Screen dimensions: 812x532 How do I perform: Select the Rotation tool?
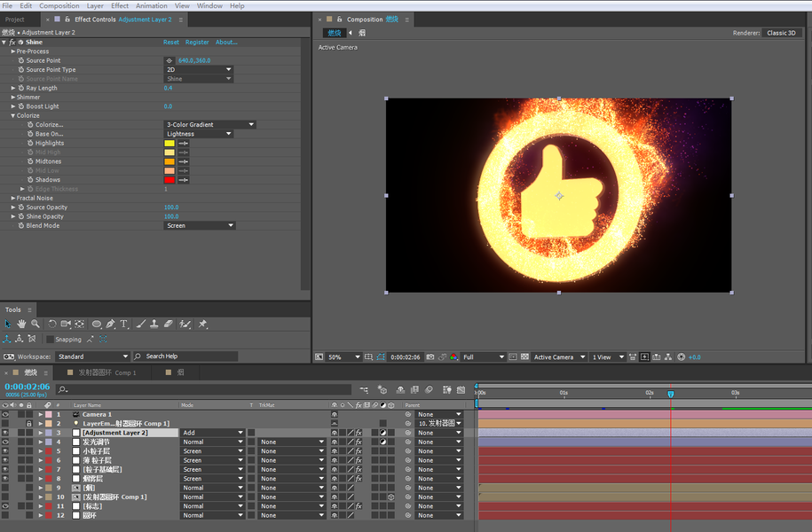(x=52, y=324)
